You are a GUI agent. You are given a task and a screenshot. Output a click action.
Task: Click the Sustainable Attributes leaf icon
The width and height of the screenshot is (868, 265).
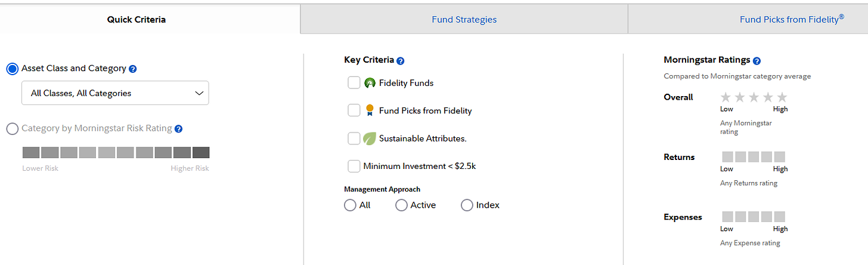[370, 138]
